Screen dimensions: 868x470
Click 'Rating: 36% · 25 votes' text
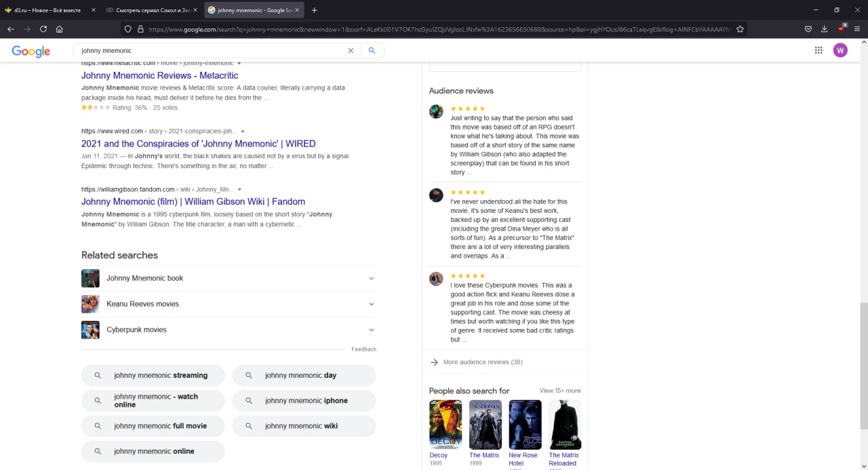(145, 108)
